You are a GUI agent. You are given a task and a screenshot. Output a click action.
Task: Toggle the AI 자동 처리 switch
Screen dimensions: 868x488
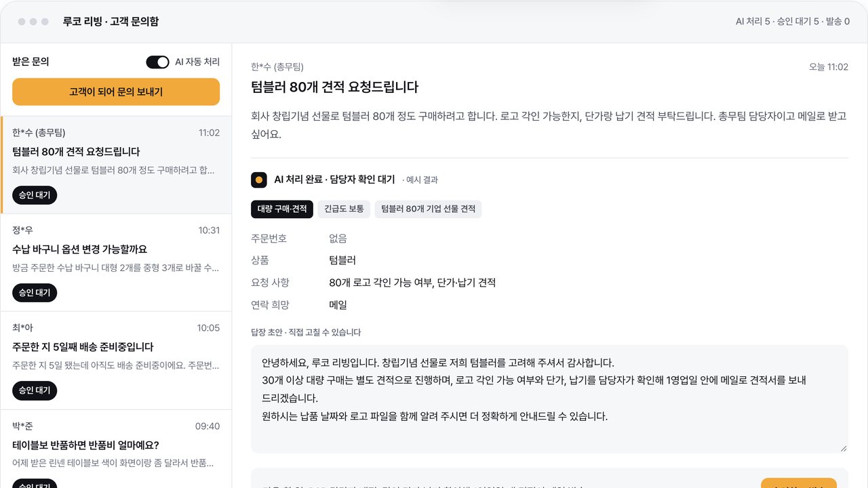(157, 62)
